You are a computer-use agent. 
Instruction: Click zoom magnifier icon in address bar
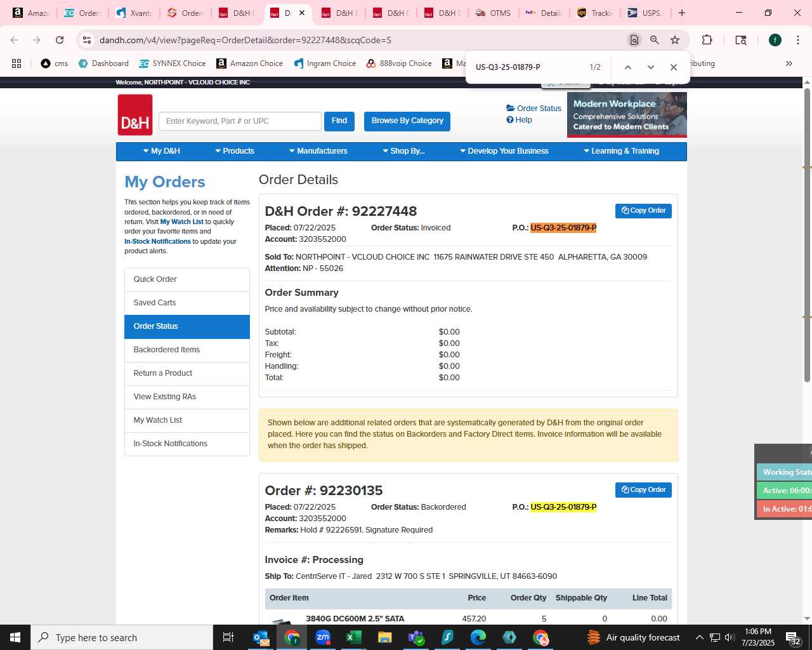654,40
